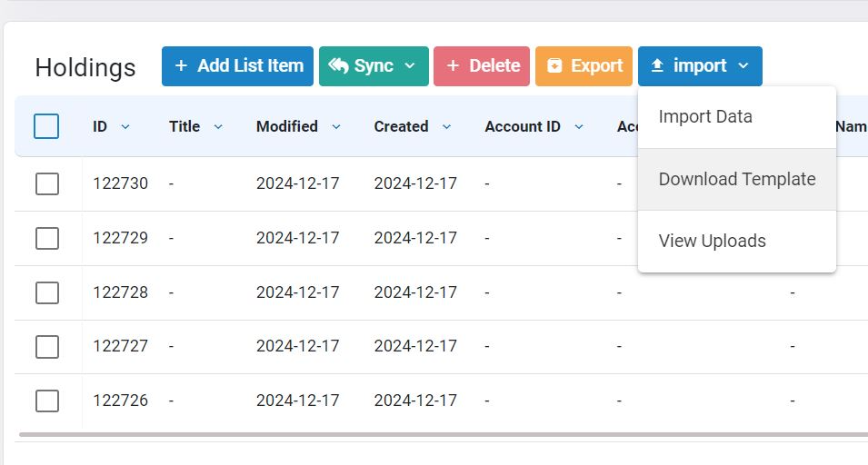Click the Title column header label
868x465 pixels.
[x=185, y=126]
